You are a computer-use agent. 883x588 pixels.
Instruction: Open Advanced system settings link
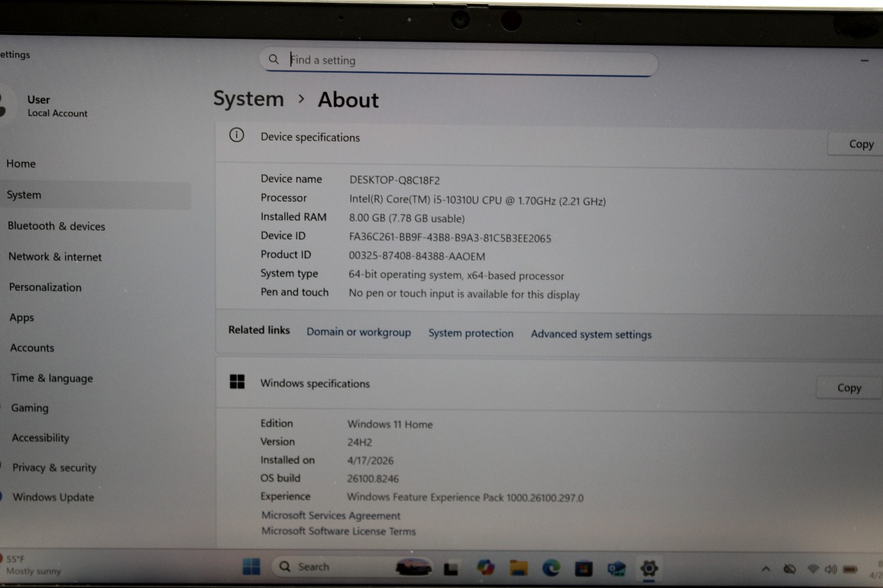pos(591,334)
